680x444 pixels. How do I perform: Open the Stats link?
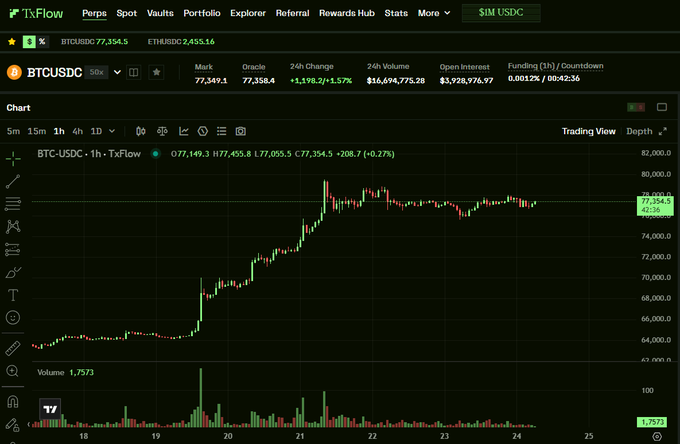pyautogui.click(x=396, y=13)
